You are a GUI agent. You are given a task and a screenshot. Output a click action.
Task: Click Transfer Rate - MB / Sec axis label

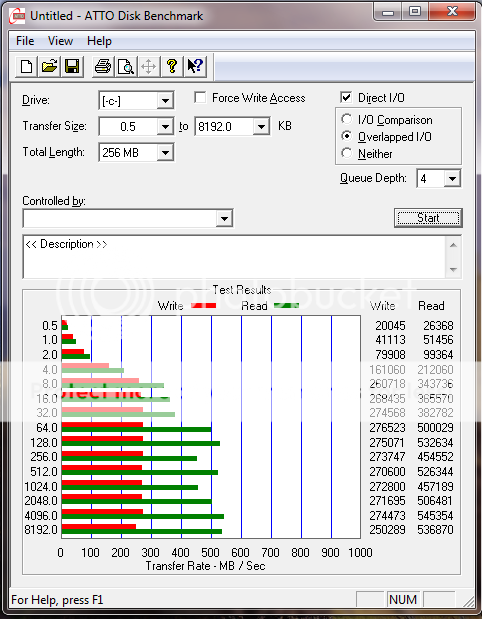point(205,566)
